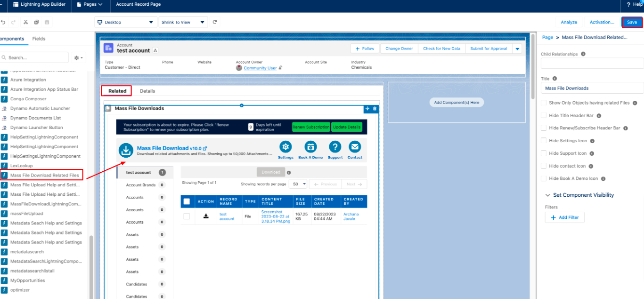Click the Child Relationships input field
The width and height of the screenshot is (644, 299).
click(x=592, y=64)
